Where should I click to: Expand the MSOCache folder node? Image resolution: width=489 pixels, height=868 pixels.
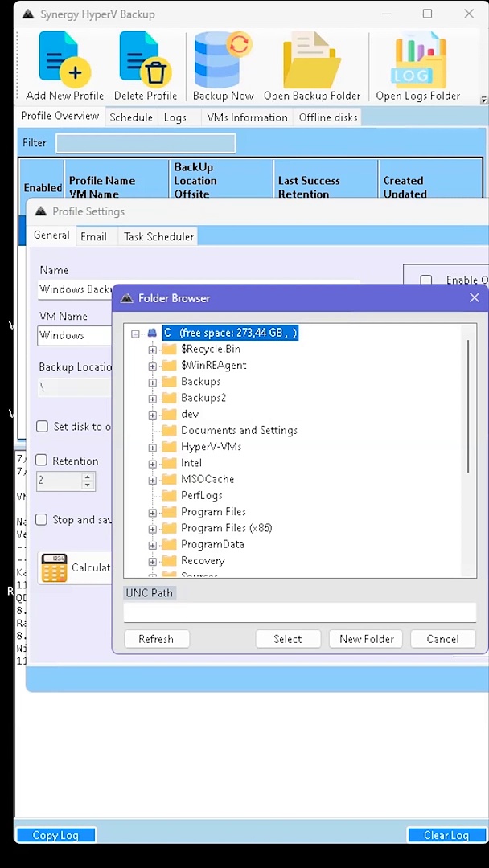point(153,480)
